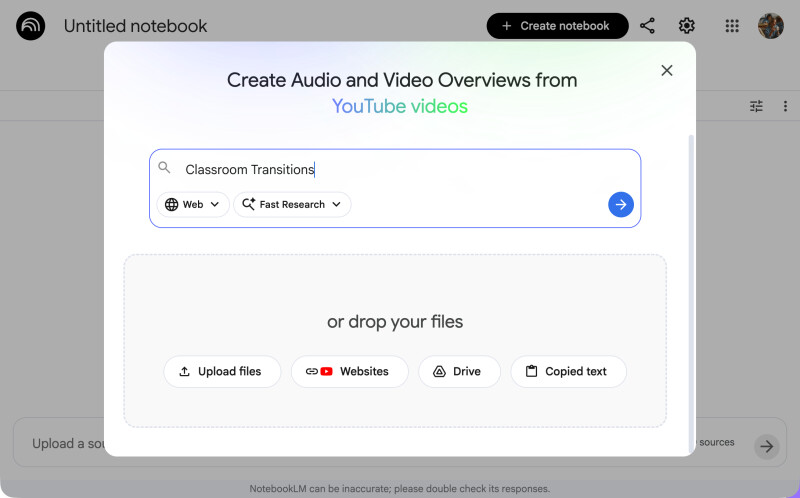Expand the Fast Research dropdown
The height and width of the screenshot is (498, 800).
click(x=292, y=204)
